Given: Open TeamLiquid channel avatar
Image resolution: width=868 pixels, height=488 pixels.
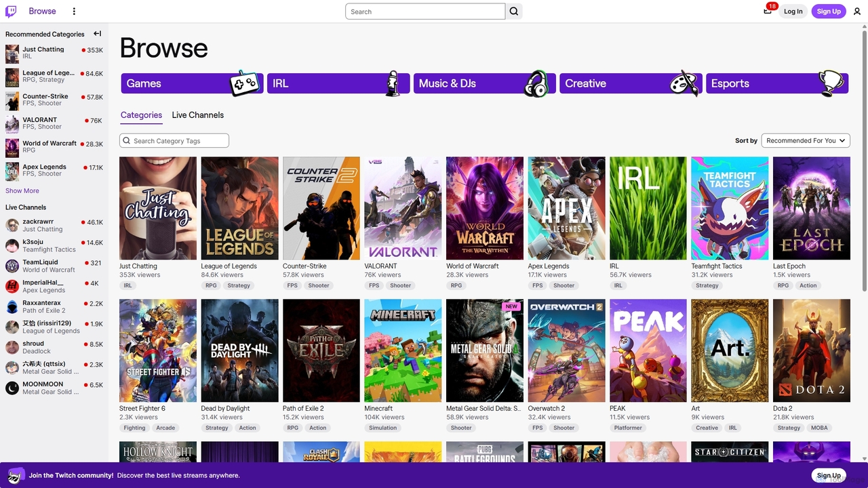Looking at the screenshot, I should point(12,266).
